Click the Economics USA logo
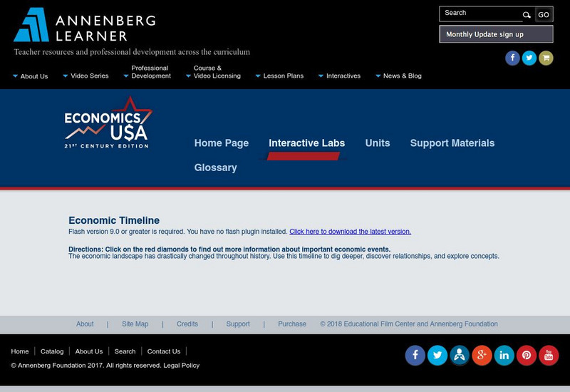Image resolution: width=570 pixels, height=392 pixels. coord(108,123)
